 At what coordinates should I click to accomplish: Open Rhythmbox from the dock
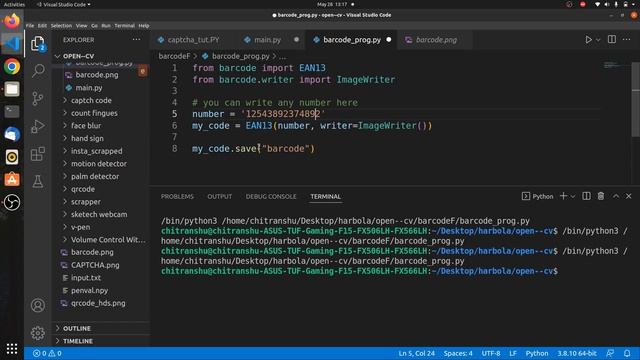tap(12, 157)
